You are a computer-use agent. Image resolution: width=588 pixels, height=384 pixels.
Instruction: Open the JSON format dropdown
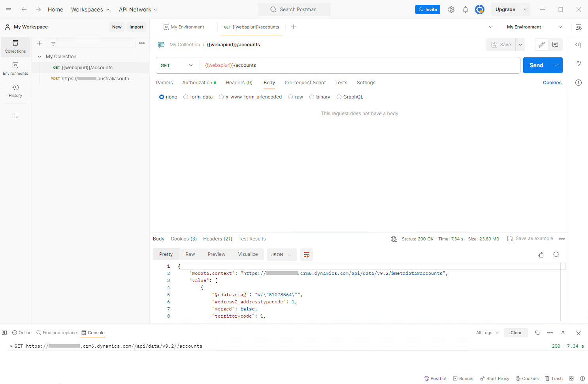(x=281, y=255)
